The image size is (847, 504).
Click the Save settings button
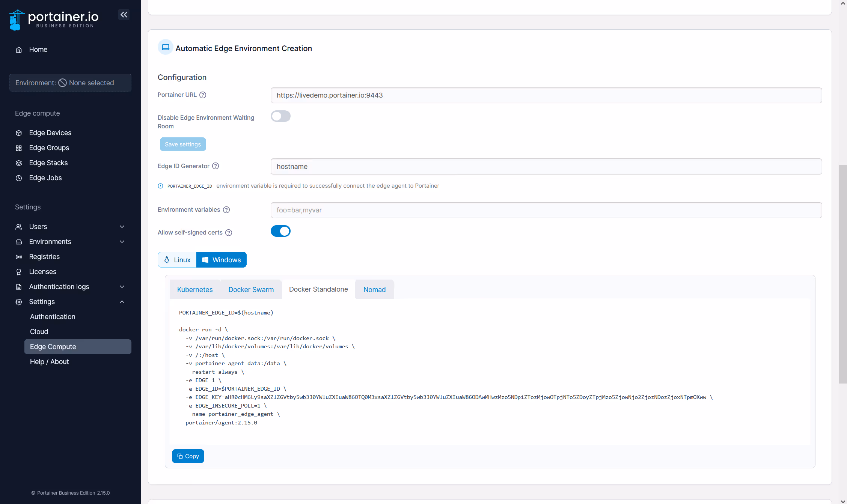click(x=183, y=144)
